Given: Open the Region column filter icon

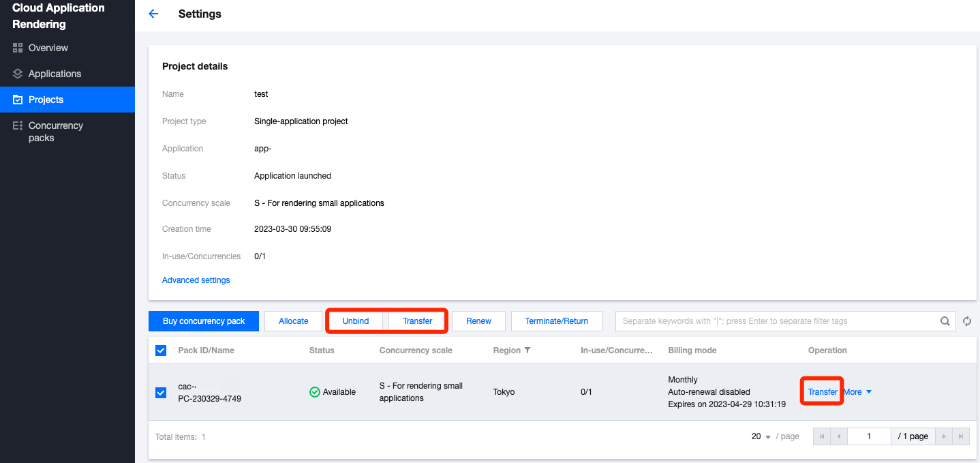Looking at the screenshot, I should 527,350.
